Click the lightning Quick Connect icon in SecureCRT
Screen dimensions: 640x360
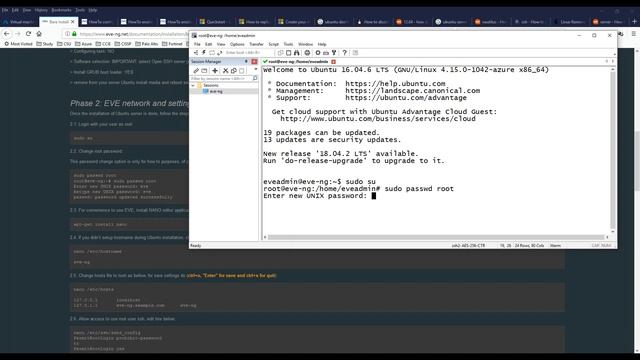point(204,53)
